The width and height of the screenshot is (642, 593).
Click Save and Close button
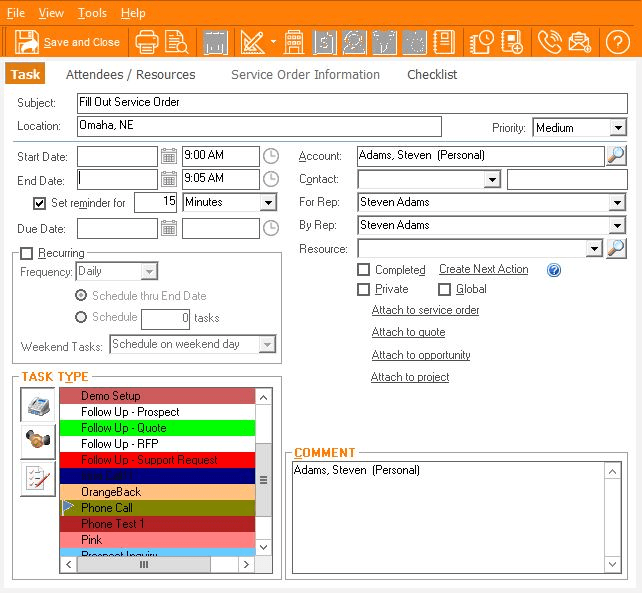(x=68, y=42)
